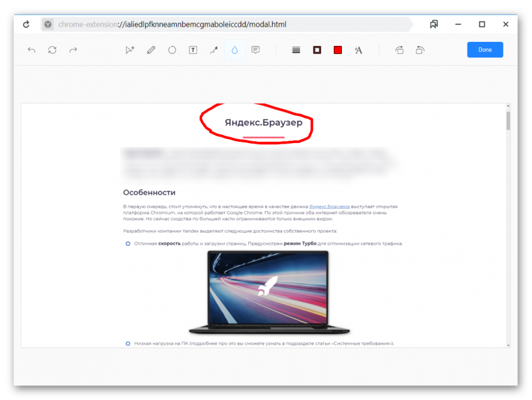Click the redo arrow in the toolbar
Viewport: 532px width, 400px height.
(x=73, y=51)
